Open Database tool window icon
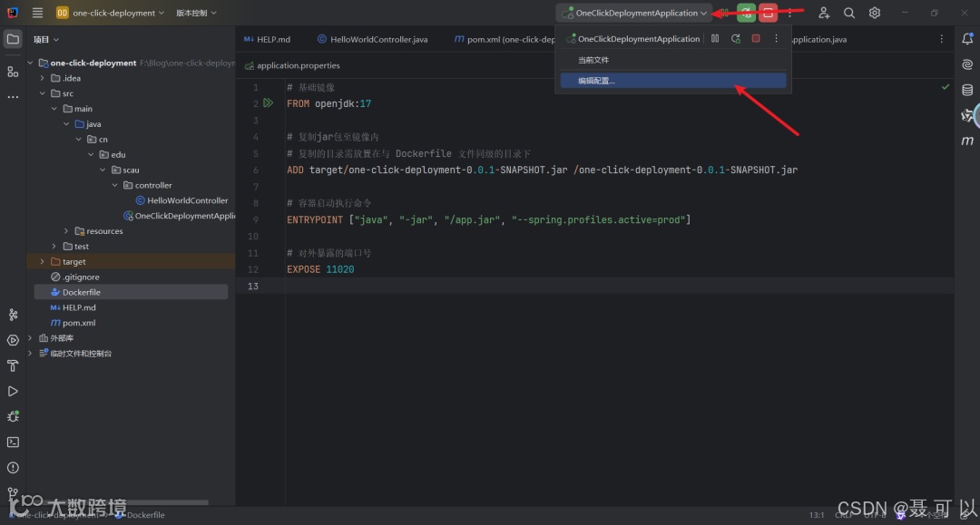Screen dimensions: 980x525 tap(967, 90)
